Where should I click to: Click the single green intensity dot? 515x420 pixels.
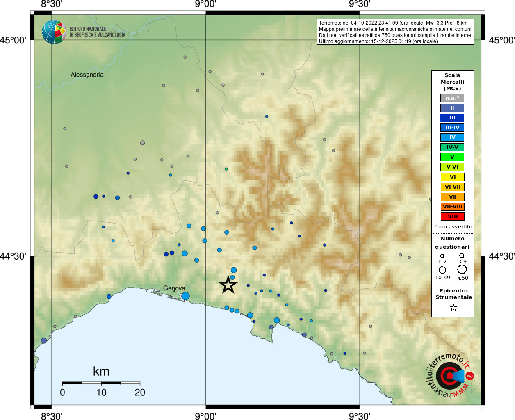point(226,169)
